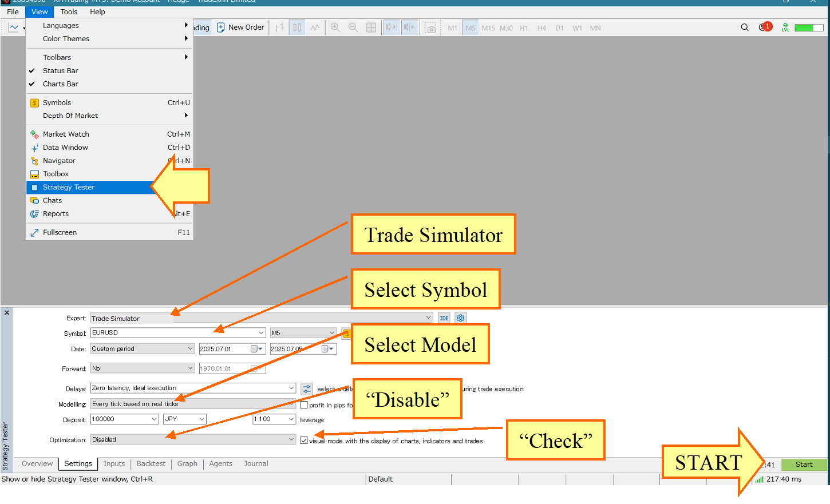Expand the Symbol EURUSD dropdown
This screenshot has width=830, height=504.
(x=261, y=332)
